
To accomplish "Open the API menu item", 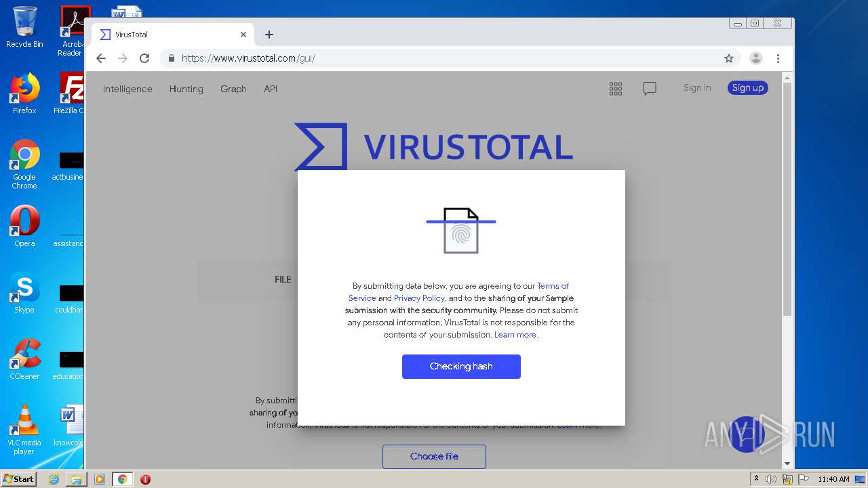I will click(x=271, y=89).
